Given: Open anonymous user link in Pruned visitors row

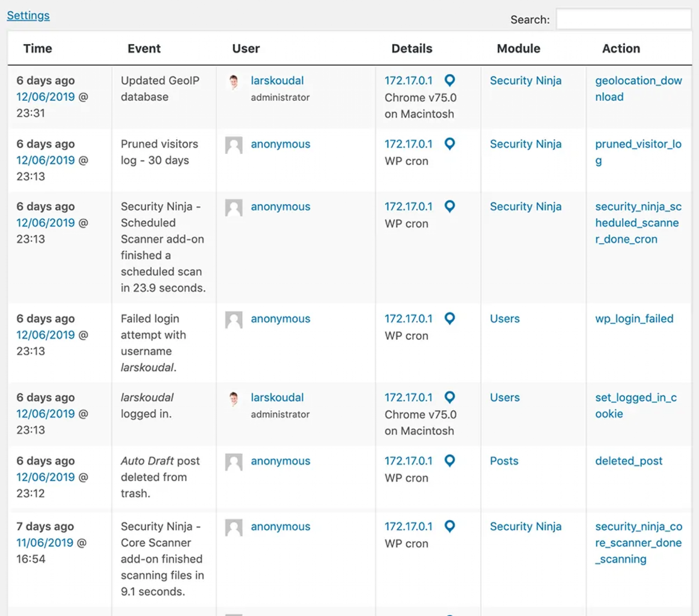Looking at the screenshot, I should (x=281, y=144).
